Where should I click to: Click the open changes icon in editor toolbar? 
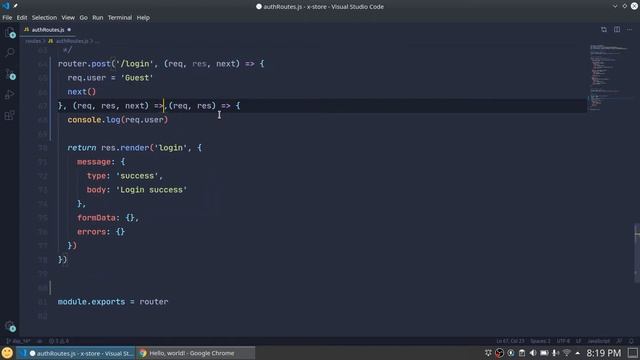pyautogui.click(x=604, y=29)
